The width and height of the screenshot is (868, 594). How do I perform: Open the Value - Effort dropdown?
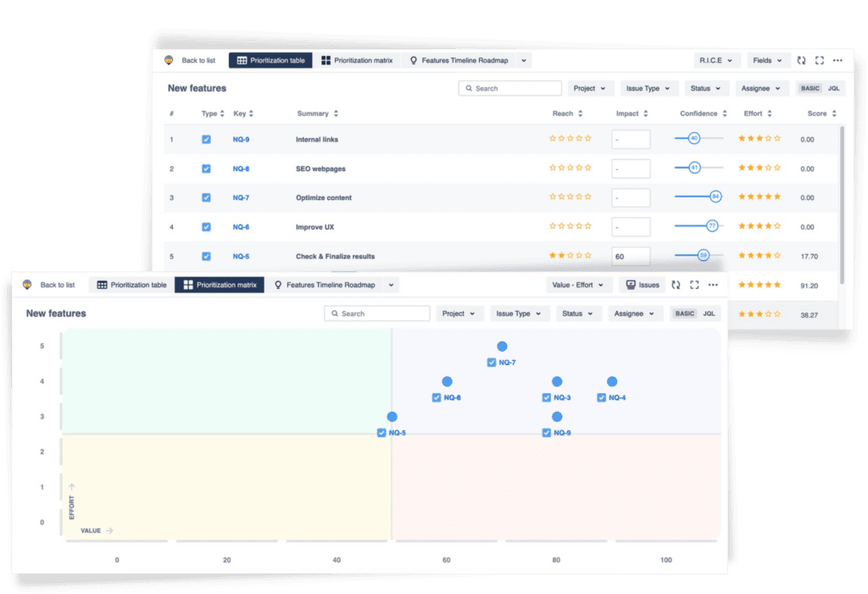click(x=579, y=285)
